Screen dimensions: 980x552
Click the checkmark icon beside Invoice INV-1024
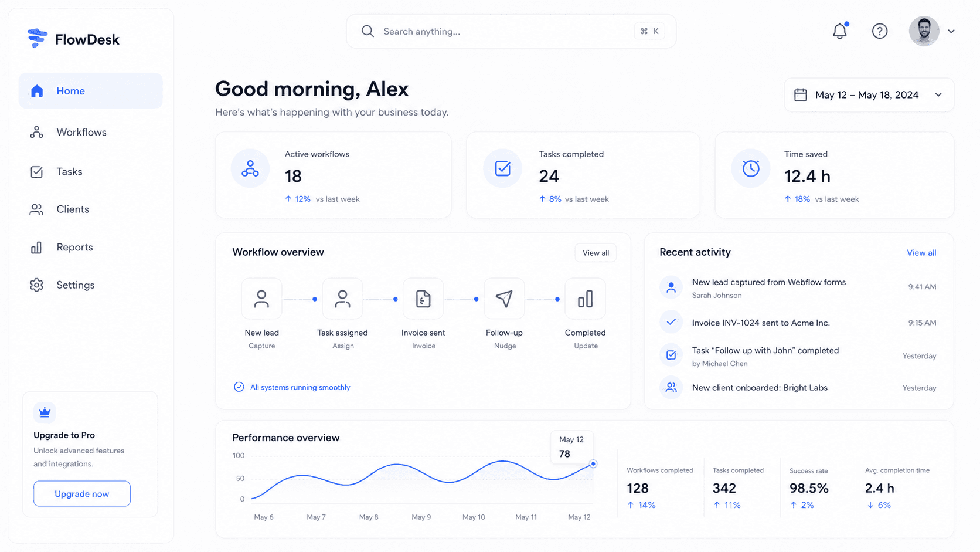point(671,322)
